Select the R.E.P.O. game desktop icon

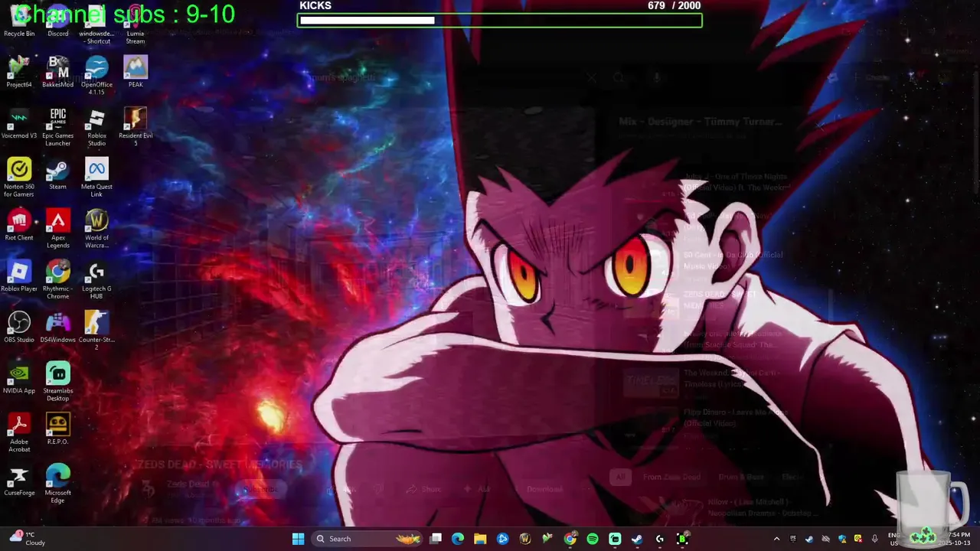(x=58, y=429)
